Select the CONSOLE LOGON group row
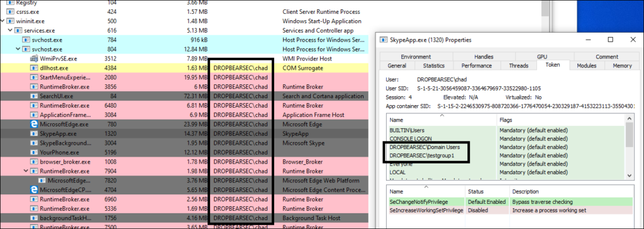644x229 pixels. [506, 138]
